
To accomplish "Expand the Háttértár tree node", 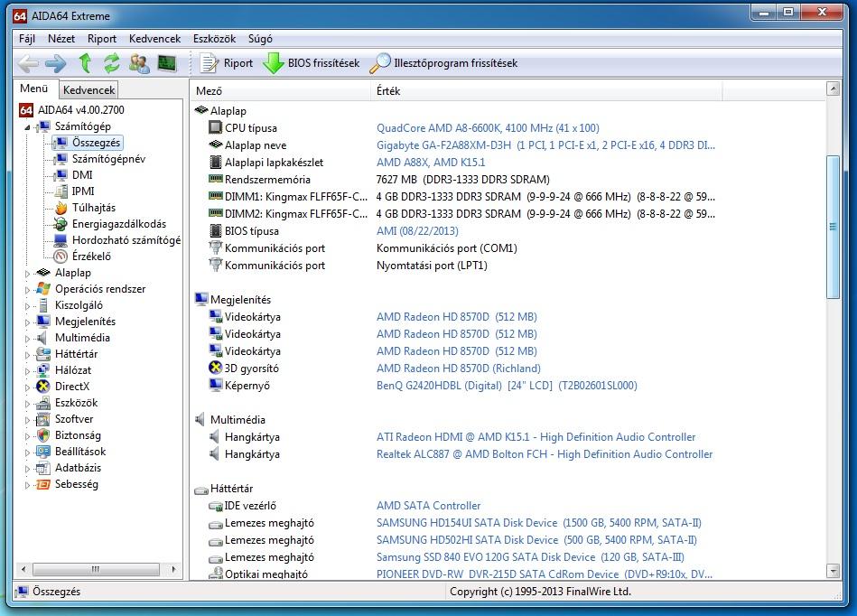I will click(x=27, y=355).
